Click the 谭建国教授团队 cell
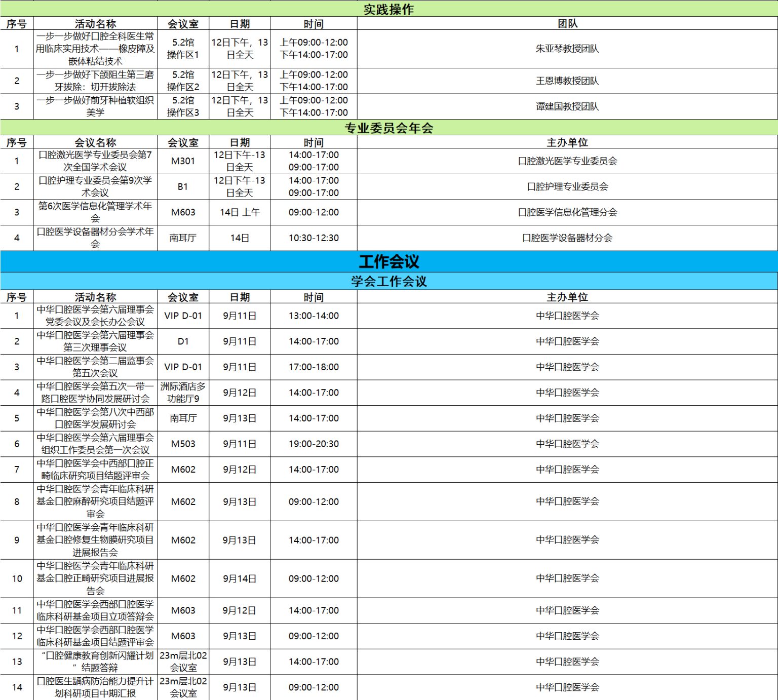 click(567, 106)
